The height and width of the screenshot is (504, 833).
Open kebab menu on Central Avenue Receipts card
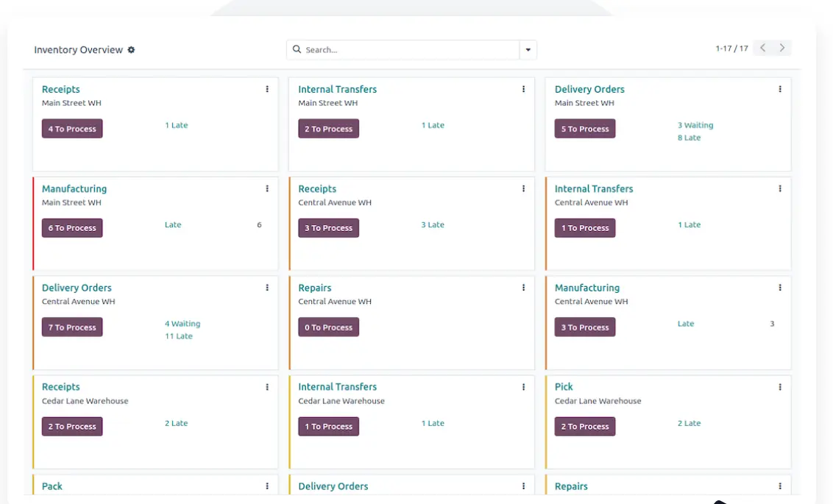coord(523,188)
